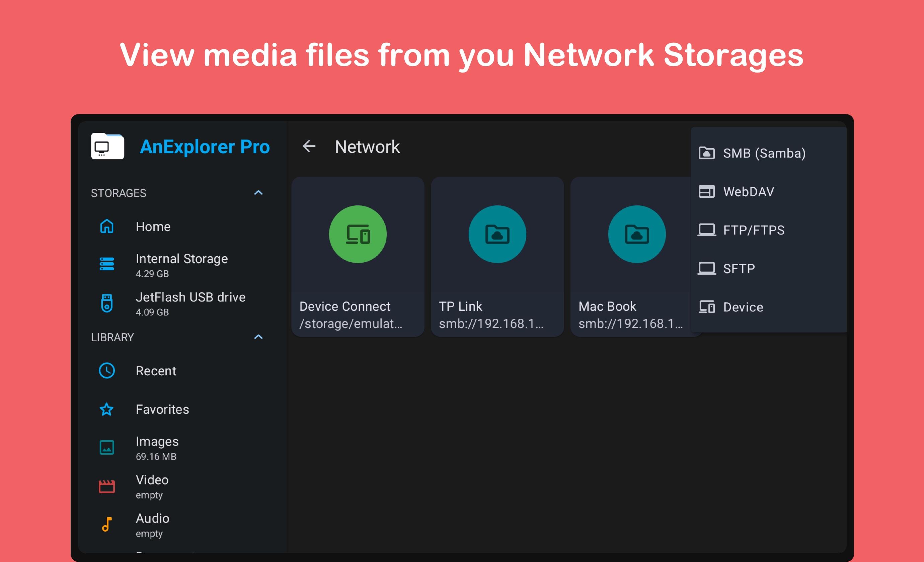Screen dimensions: 924x562
Task: Choose SMB (Samba) from the menu
Action: (x=764, y=153)
